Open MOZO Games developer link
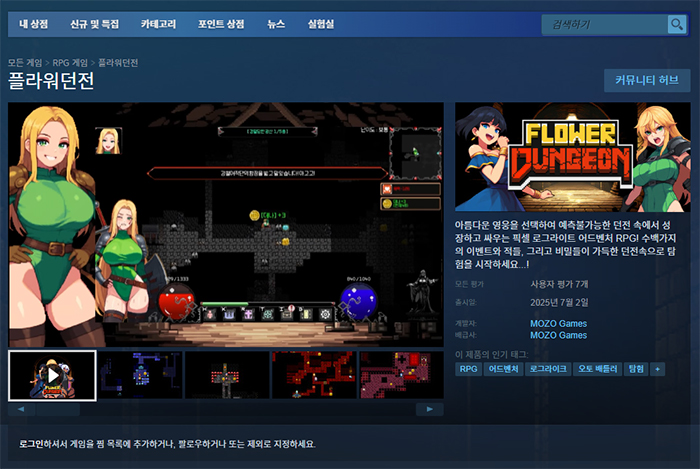The height and width of the screenshot is (469, 700). (x=558, y=323)
